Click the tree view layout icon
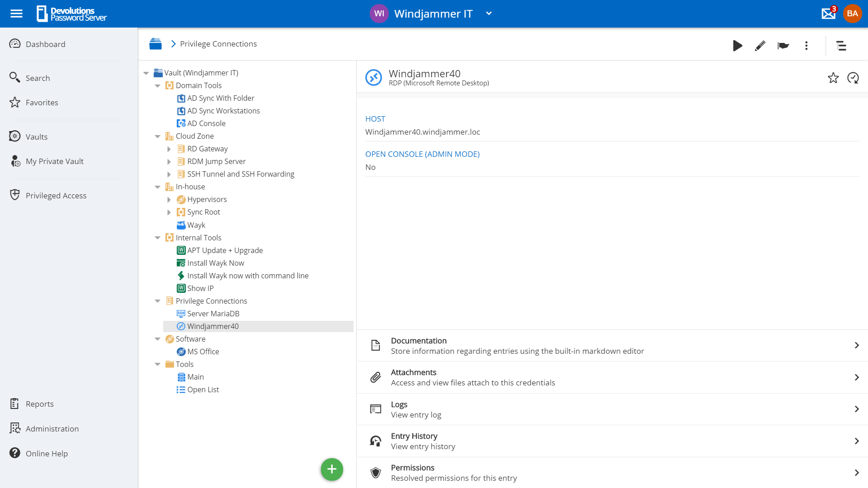This screenshot has height=488, width=868. (841, 46)
